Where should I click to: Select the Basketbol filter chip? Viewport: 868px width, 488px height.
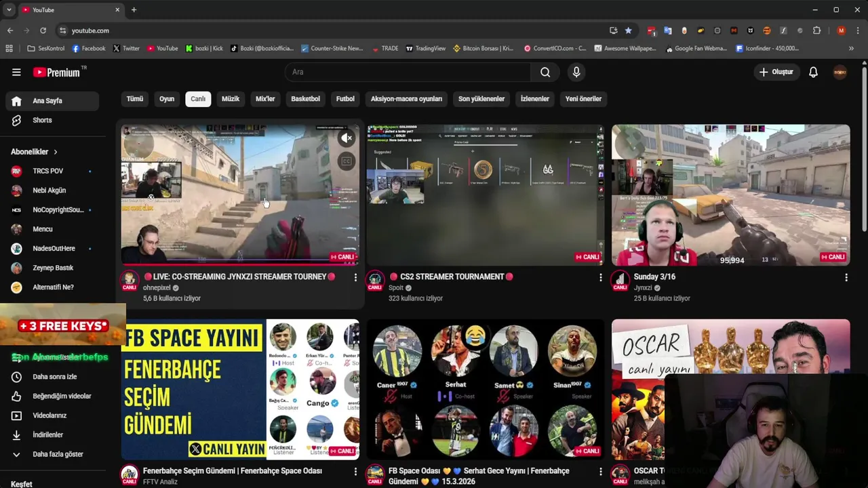click(305, 99)
